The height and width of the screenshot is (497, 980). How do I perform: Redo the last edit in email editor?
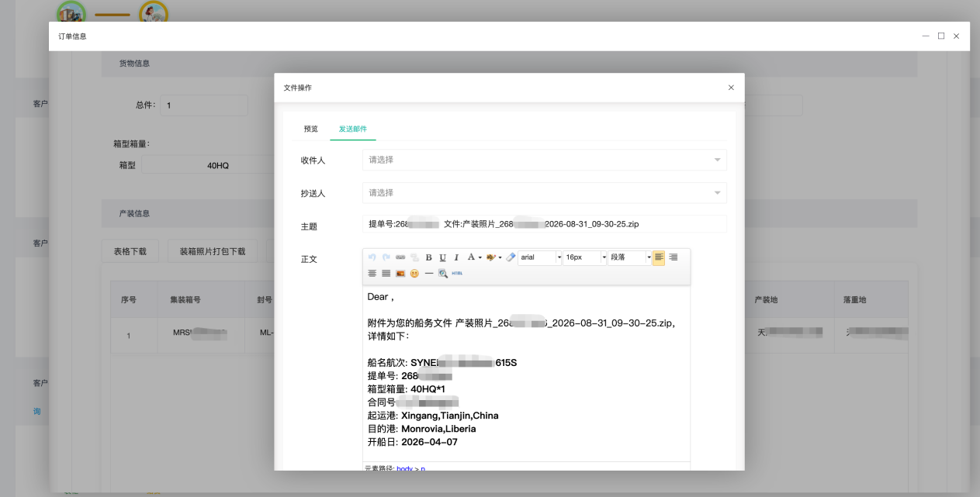tap(386, 257)
